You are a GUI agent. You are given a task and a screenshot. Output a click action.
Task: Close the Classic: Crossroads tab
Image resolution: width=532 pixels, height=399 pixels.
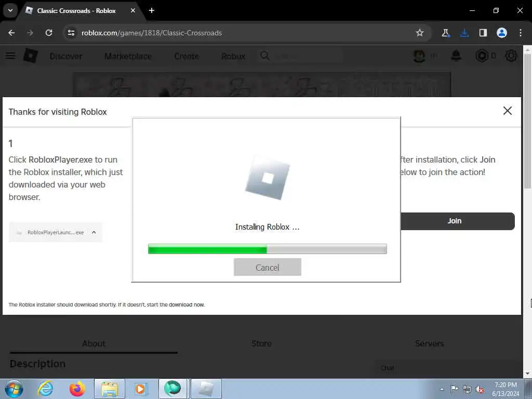coord(133,10)
